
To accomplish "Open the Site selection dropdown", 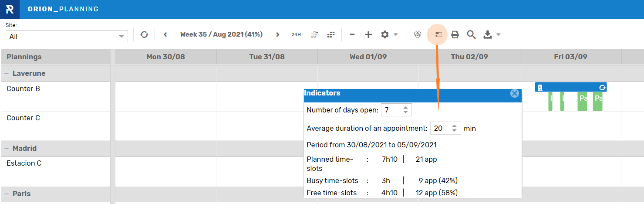I will pos(67,37).
